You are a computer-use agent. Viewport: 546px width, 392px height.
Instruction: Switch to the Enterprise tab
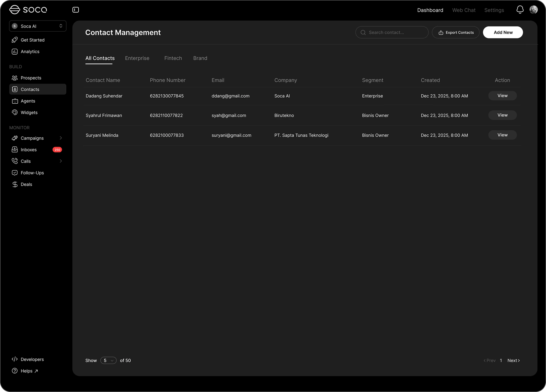(x=137, y=58)
